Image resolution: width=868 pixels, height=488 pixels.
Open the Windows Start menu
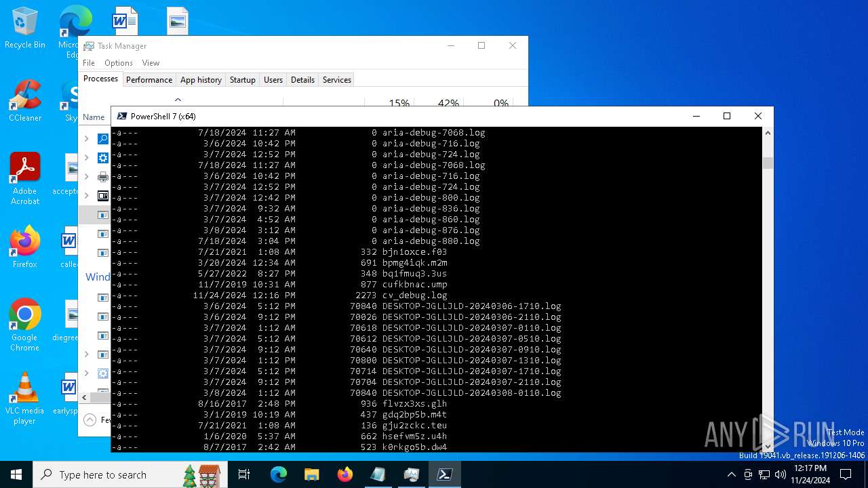coord(16,474)
